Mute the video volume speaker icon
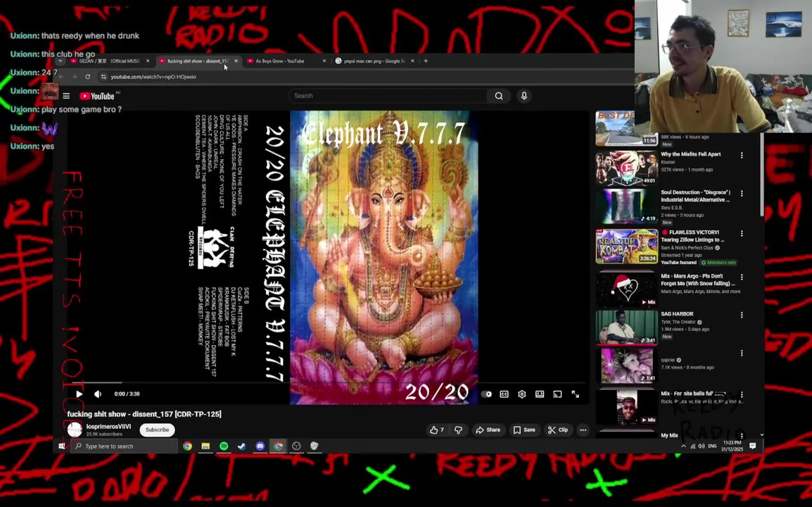The image size is (812, 507). (97, 394)
